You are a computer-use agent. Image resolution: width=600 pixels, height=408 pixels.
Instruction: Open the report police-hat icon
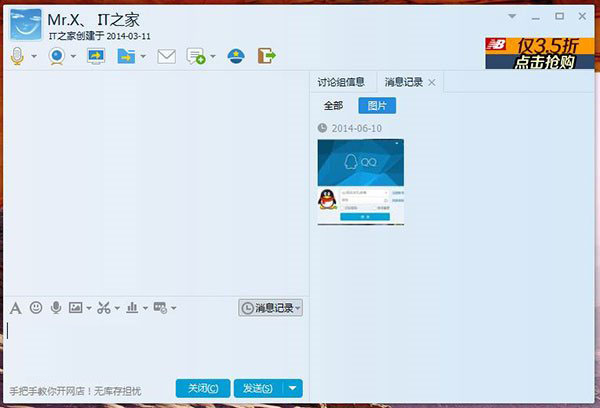(x=236, y=56)
